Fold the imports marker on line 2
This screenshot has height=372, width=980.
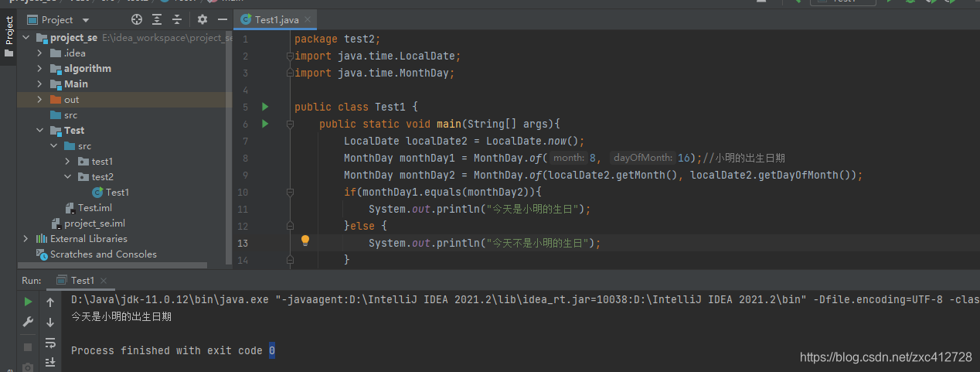pos(290,56)
